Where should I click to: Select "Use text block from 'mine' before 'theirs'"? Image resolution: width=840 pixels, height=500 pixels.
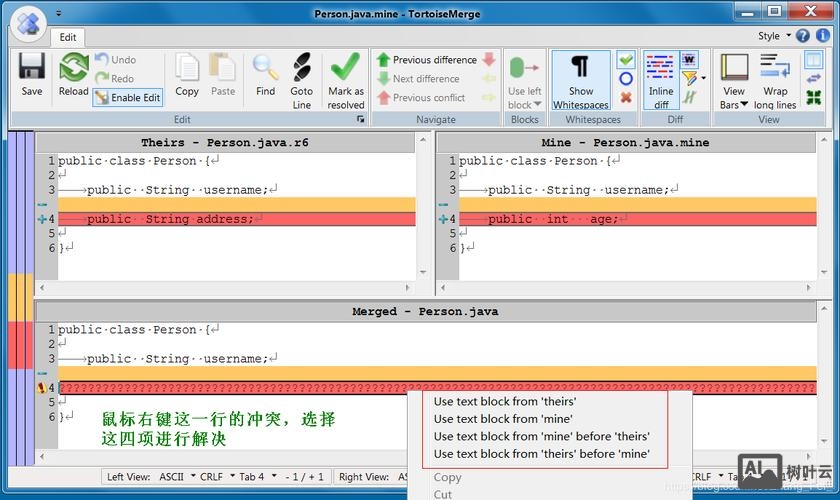click(541, 436)
